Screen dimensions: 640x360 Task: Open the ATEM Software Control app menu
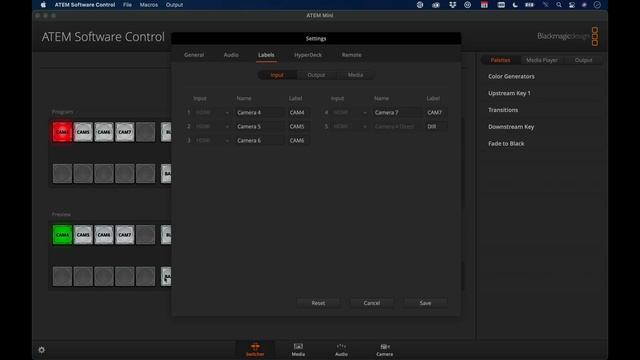(85, 5)
